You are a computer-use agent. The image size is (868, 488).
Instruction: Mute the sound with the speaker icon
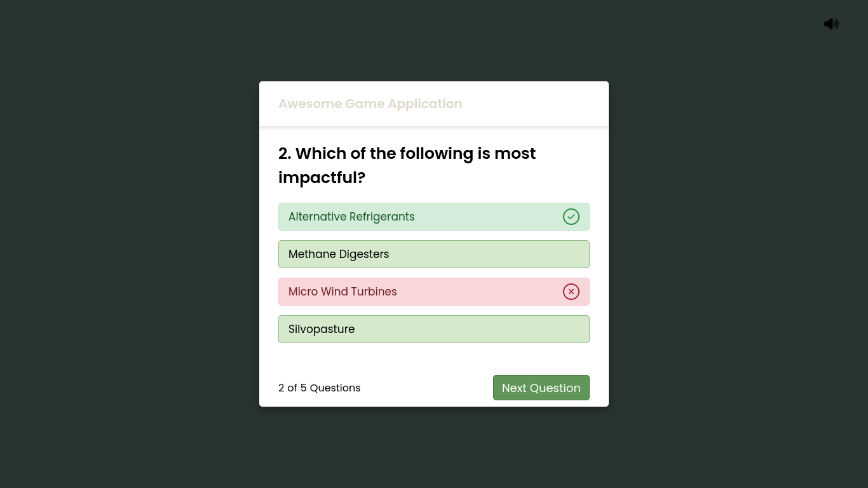pos(831,24)
